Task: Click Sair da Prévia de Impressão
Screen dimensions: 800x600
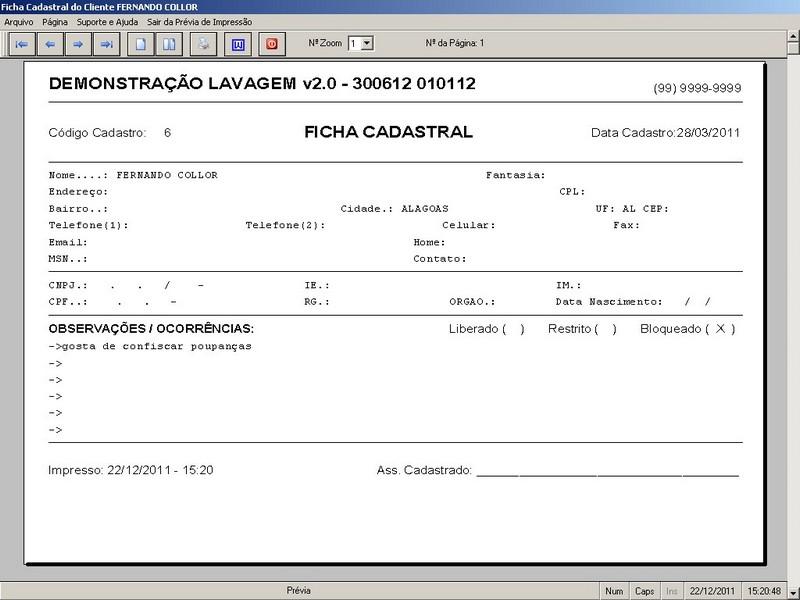Action: 199,22
